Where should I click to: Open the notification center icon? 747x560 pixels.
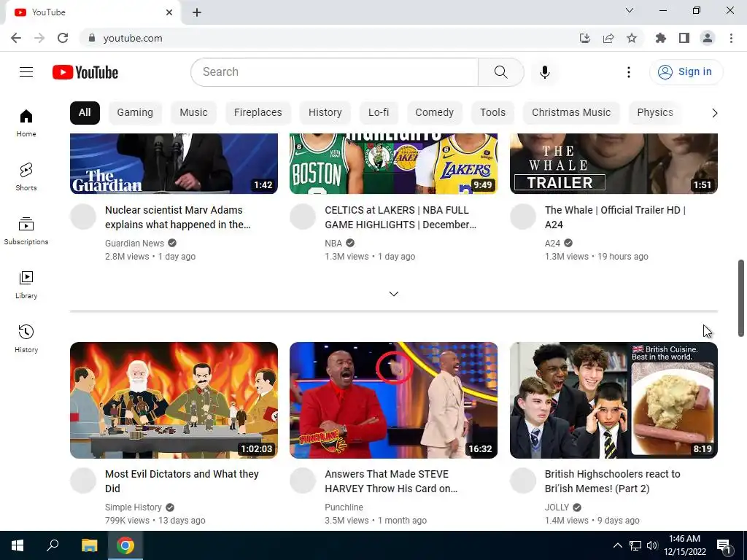click(x=724, y=545)
